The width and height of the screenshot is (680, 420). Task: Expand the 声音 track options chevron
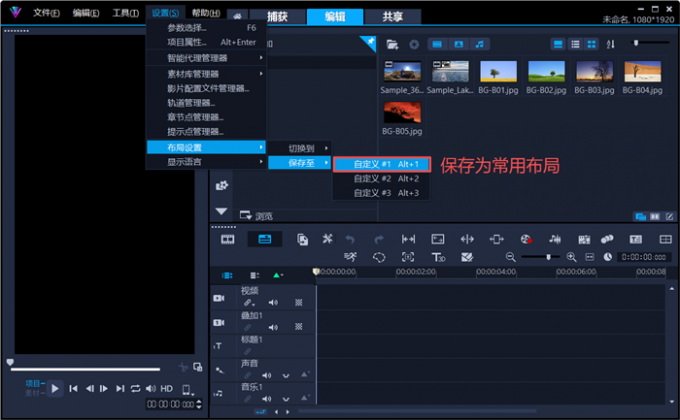286,376
